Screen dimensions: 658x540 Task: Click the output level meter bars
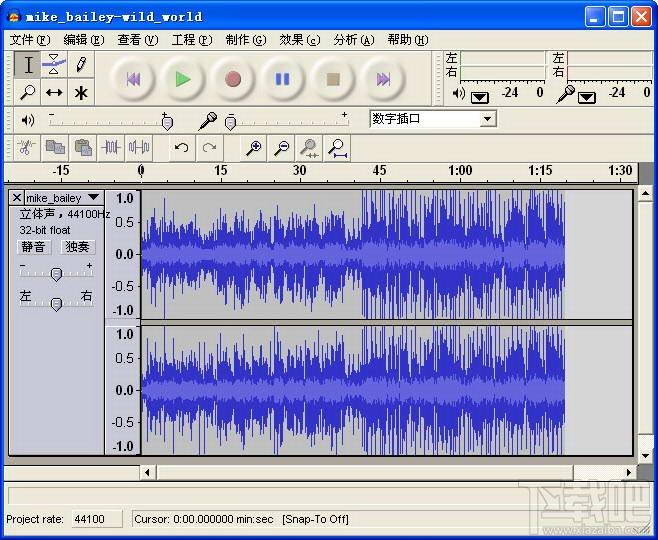503,66
